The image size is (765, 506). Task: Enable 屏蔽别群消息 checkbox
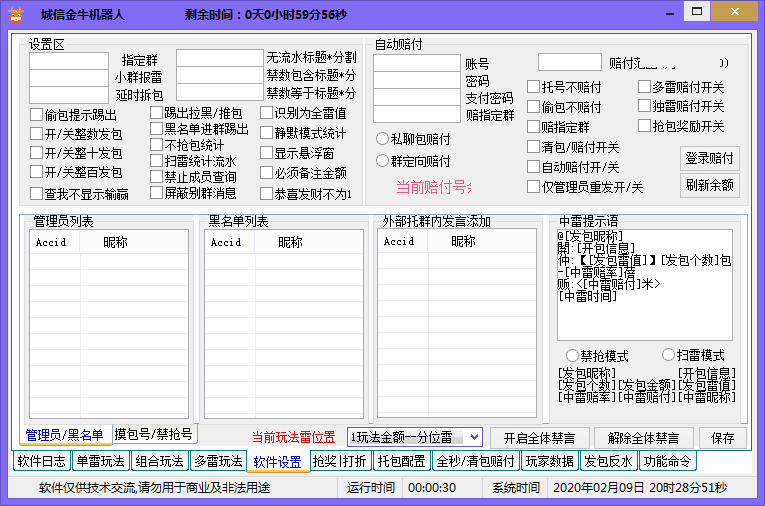[x=157, y=193]
